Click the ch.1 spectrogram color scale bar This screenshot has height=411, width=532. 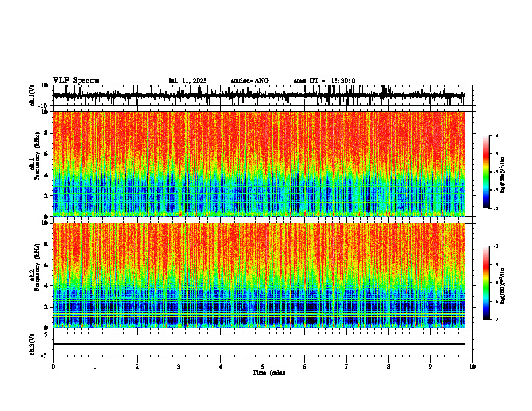coord(486,172)
